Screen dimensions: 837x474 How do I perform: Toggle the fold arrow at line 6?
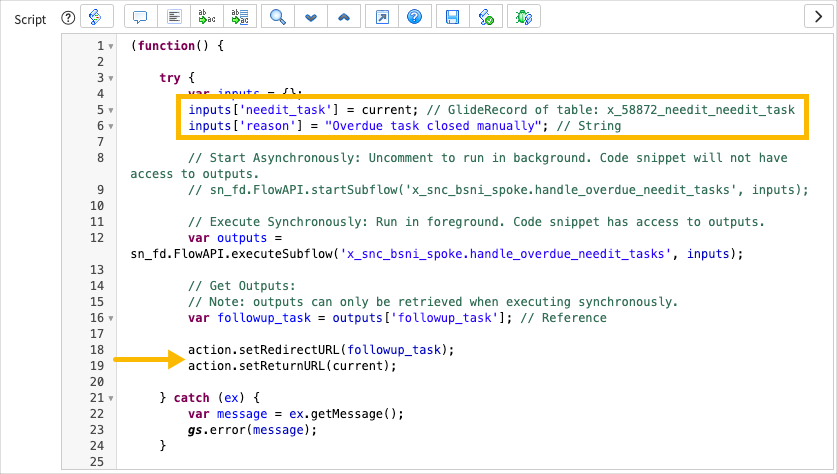pyautogui.click(x=111, y=127)
